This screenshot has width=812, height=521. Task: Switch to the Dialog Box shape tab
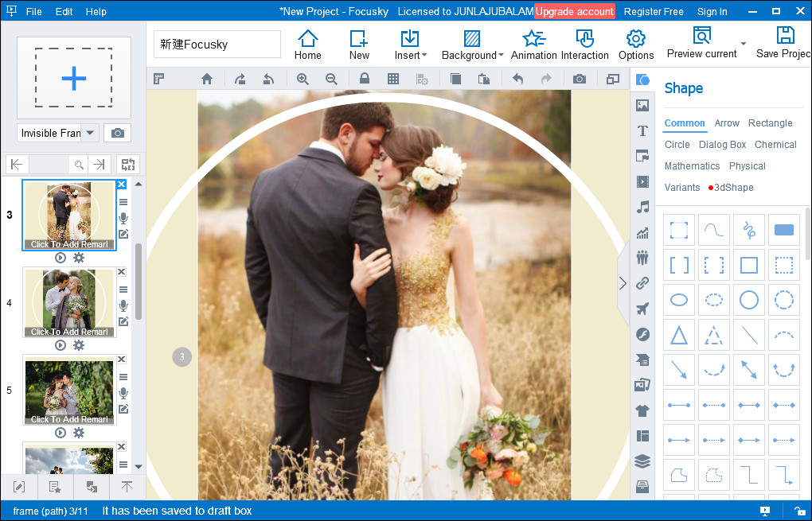(722, 144)
